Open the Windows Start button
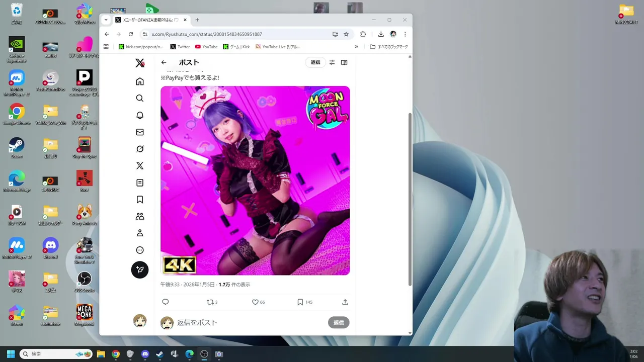 11,354
